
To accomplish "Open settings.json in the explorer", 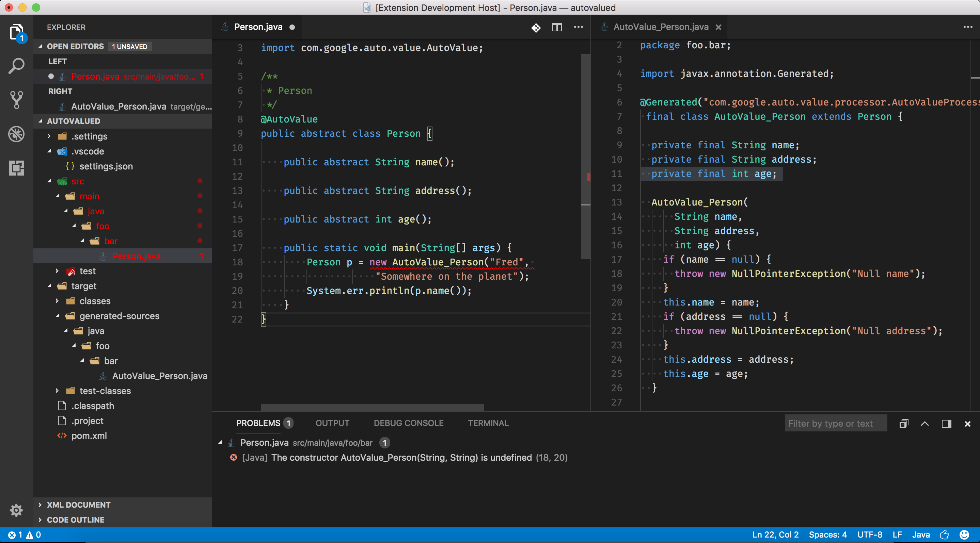I will pyautogui.click(x=106, y=166).
